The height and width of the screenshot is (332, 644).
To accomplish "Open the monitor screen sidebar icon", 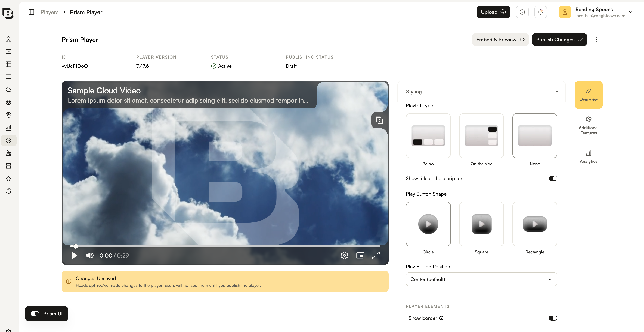I will click(x=8, y=77).
